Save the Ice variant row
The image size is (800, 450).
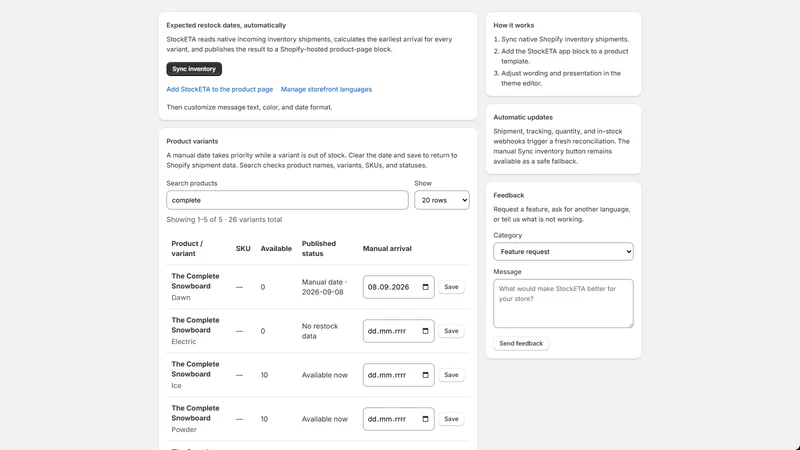click(451, 375)
